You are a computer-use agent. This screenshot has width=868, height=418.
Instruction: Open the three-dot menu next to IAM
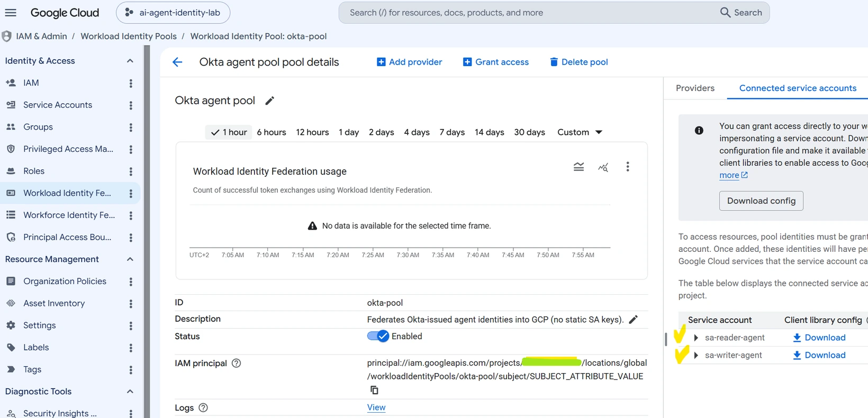point(131,83)
